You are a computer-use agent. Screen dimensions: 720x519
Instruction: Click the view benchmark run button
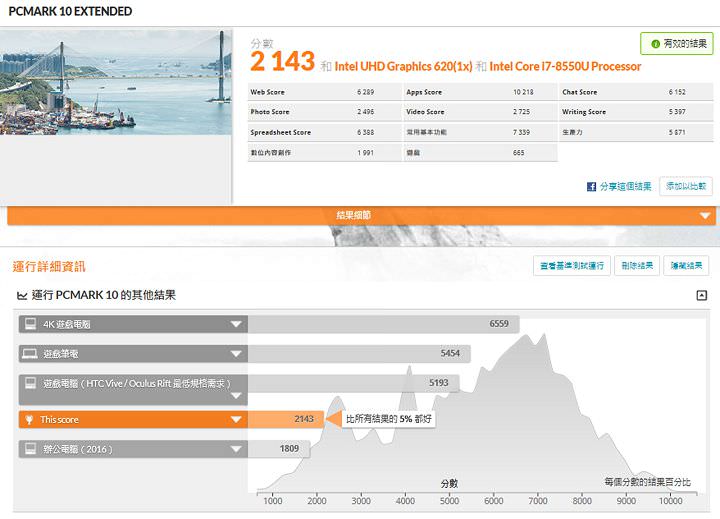[571, 266]
